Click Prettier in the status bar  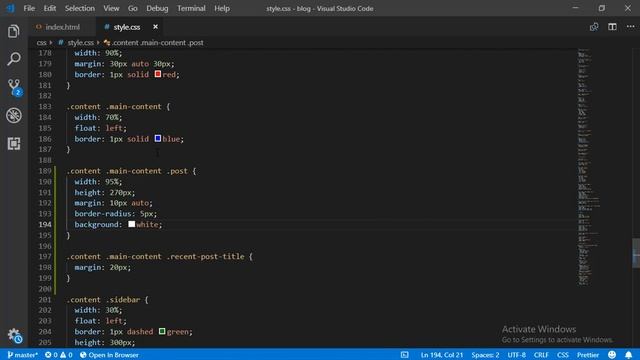pos(588,355)
